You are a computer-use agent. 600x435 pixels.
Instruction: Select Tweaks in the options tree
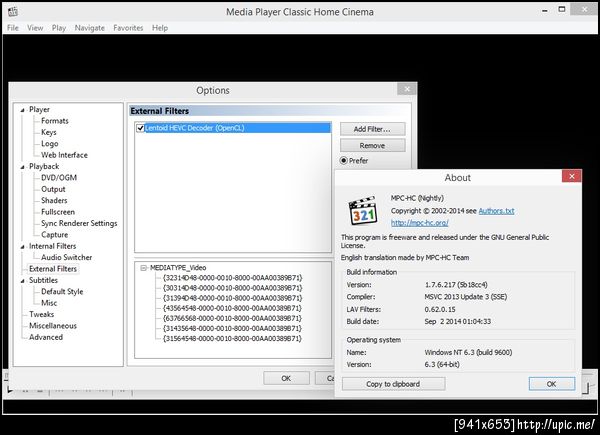coord(41,314)
